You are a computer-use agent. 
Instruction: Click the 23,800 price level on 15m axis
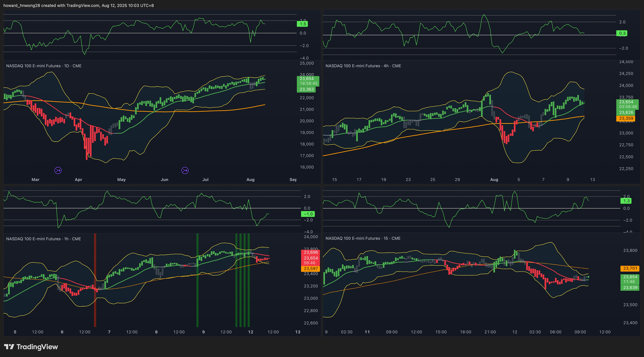tap(630, 250)
